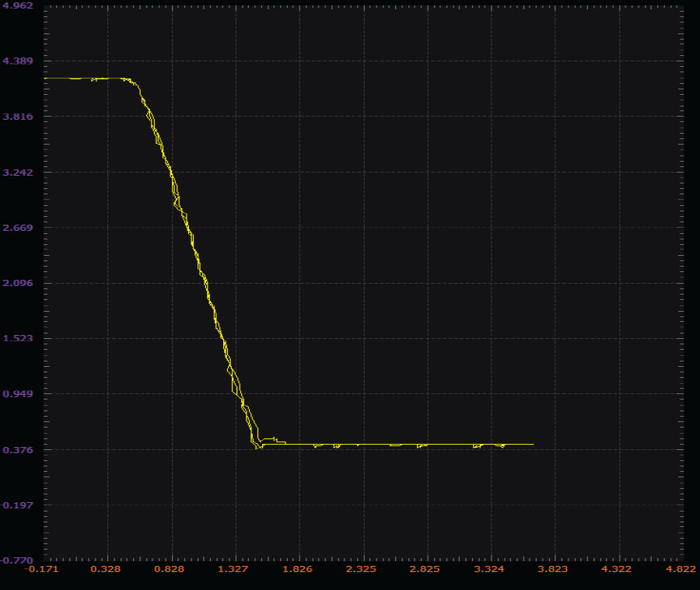This screenshot has height=590, width=700.
Task: Click the 3.242 y-axis label
Action: click(18, 173)
